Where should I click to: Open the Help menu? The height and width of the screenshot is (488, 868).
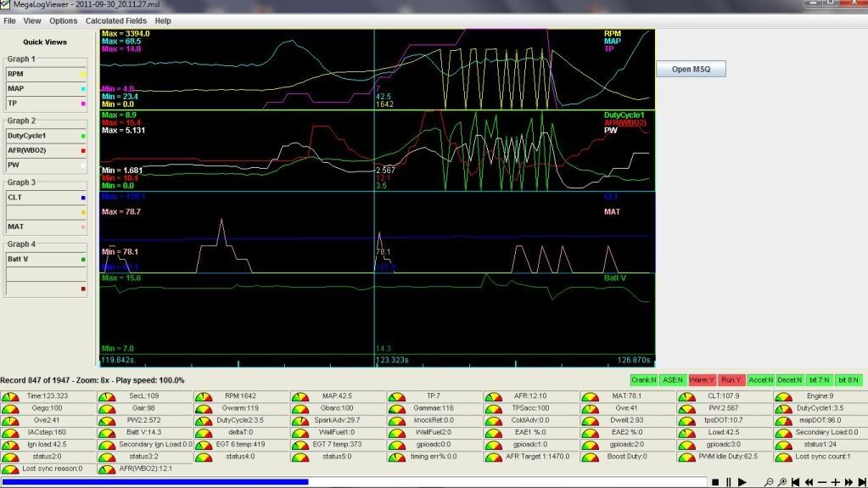[x=163, y=21]
